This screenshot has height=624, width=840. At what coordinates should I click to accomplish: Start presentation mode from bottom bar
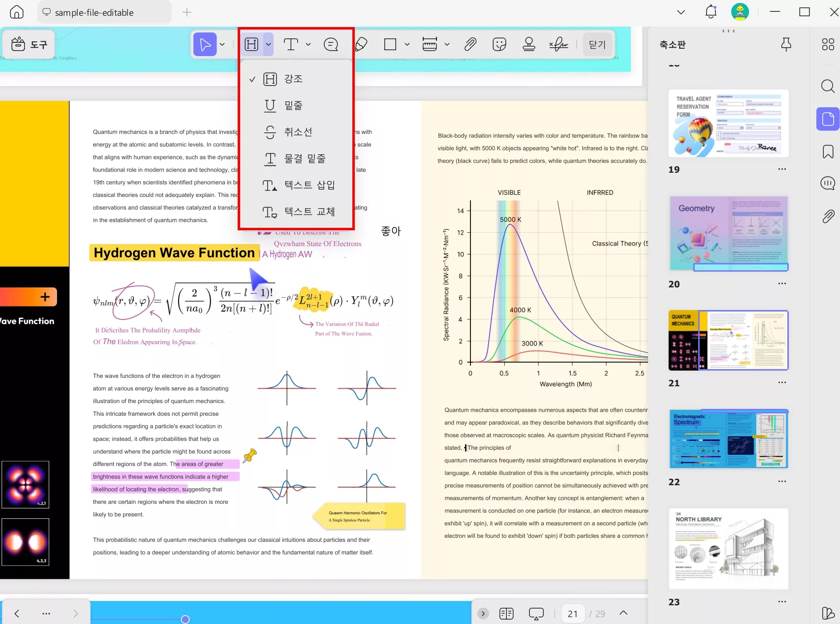coord(536,614)
